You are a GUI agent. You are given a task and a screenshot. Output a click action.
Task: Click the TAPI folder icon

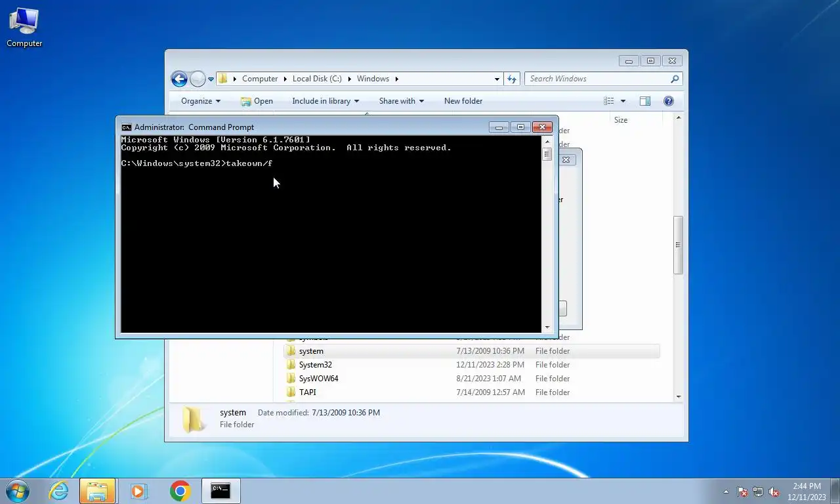[x=291, y=392]
